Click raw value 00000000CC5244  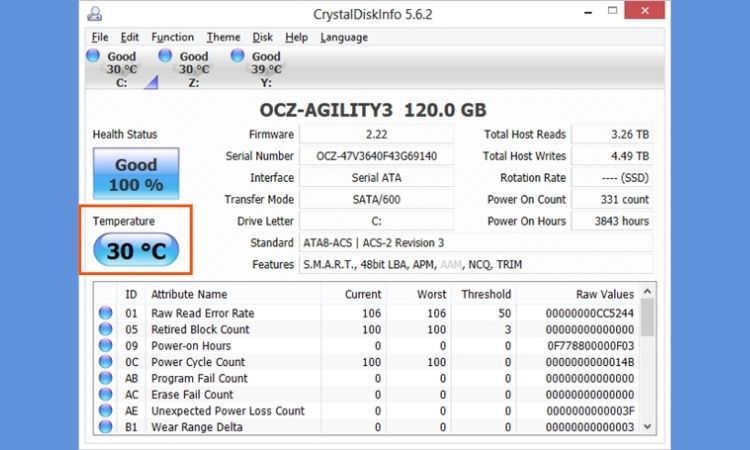[x=590, y=313]
